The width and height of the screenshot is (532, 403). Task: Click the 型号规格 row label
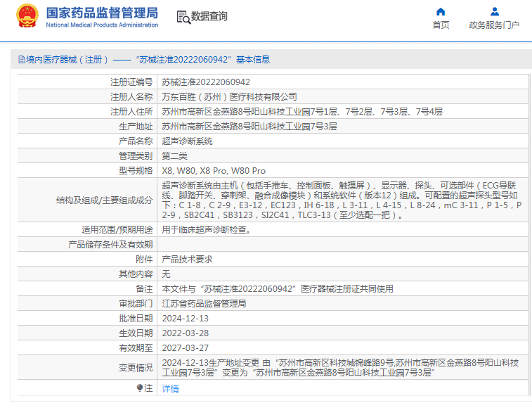click(136, 171)
